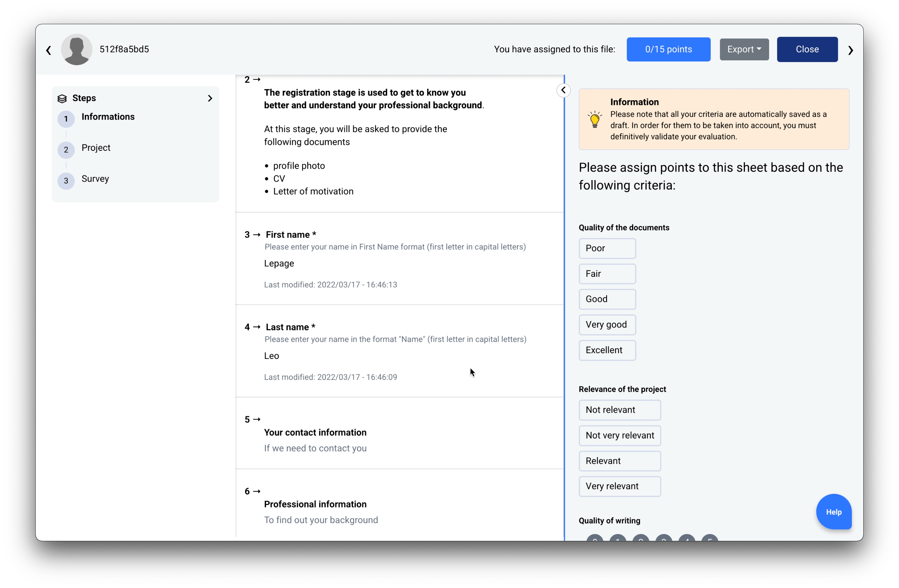Go to Survey step
899x588 pixels.
click(95, 178)
